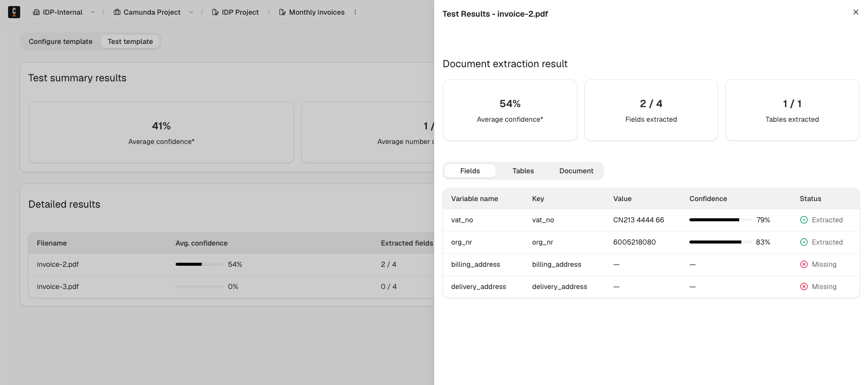868x385 pixels.
Task: Open the Monthly invoices three-dot menu
Action: coord(355,12)
